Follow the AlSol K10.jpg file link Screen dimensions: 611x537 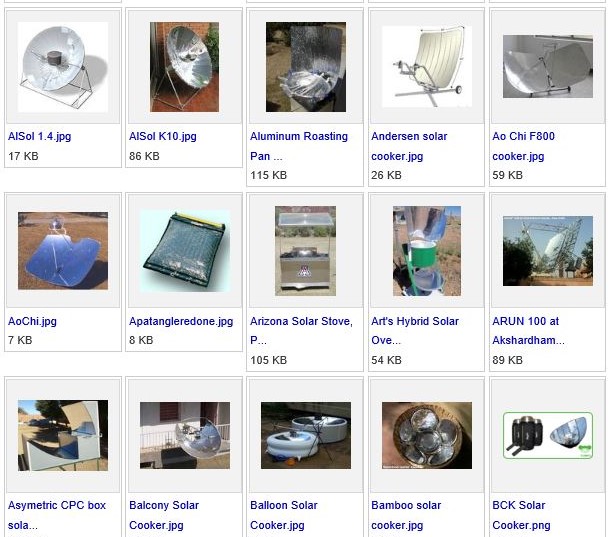point(162,136)
